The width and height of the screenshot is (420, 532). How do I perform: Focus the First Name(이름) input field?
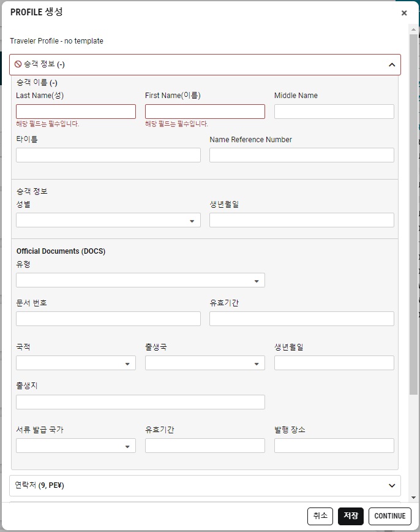coord(205,112)
